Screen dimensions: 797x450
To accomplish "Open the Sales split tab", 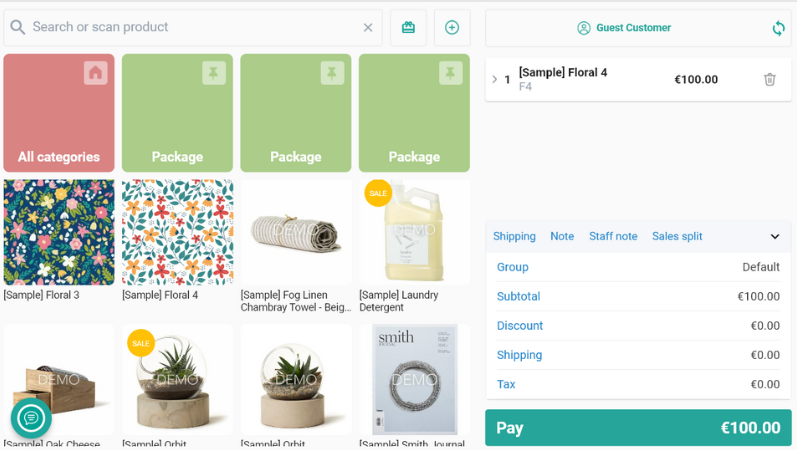I will 677,236.
